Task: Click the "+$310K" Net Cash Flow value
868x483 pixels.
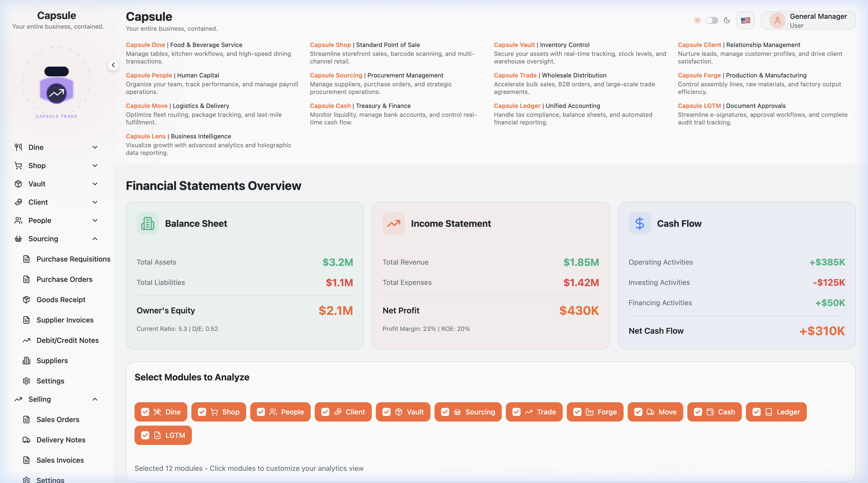Action: click(x=822, y=331)
